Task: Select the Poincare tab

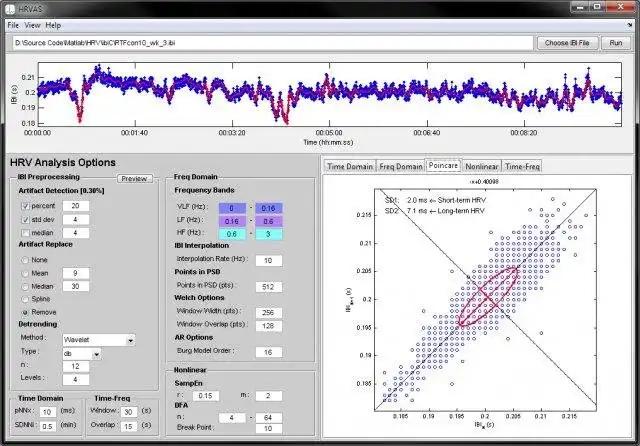Action: point(443,165)
